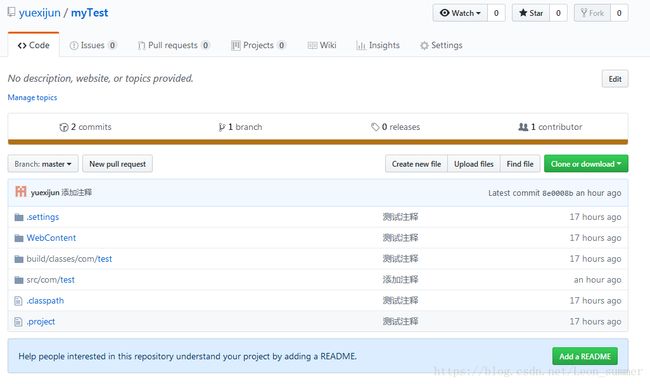Click the yuexijun avatar in commit bar
Screen dimensions: 650x384
[21, 192]
